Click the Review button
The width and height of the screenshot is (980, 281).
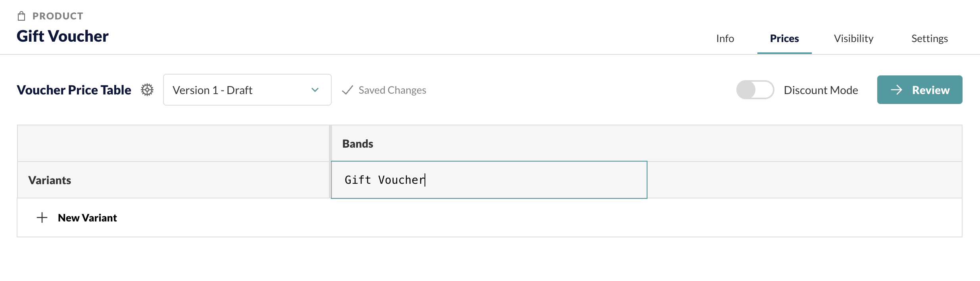point(920,90)
